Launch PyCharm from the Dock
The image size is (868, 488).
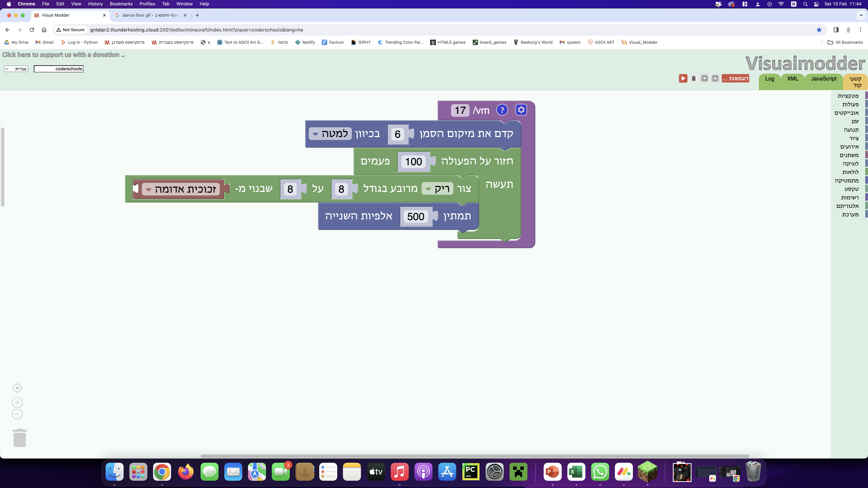tap(471, 472)
